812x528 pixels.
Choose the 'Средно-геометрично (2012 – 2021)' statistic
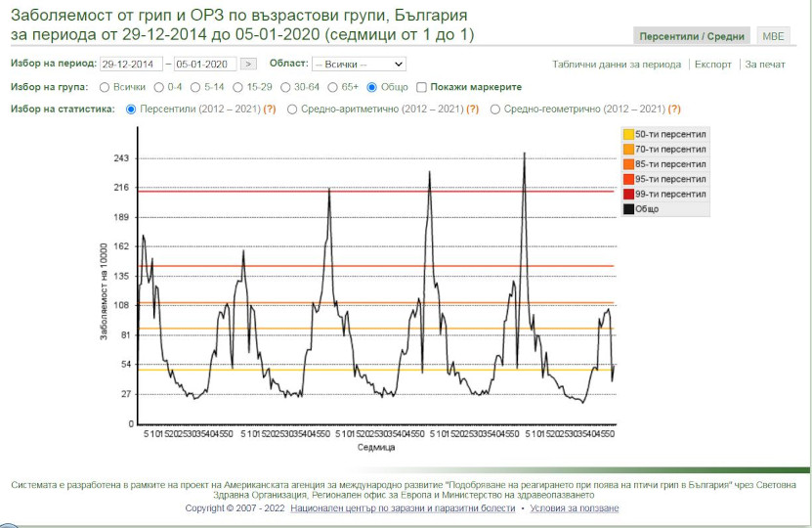pos(495,110)
